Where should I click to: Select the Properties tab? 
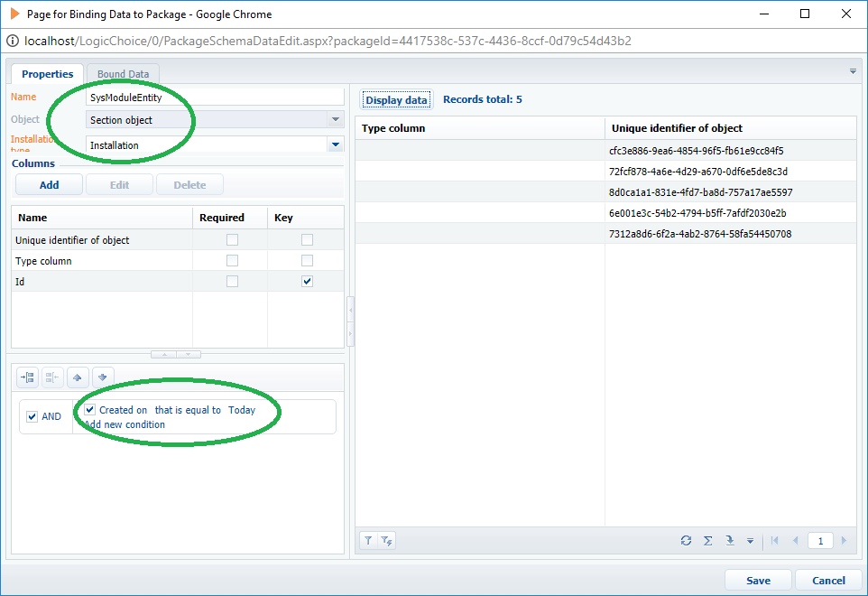click(x=46, y=74)
